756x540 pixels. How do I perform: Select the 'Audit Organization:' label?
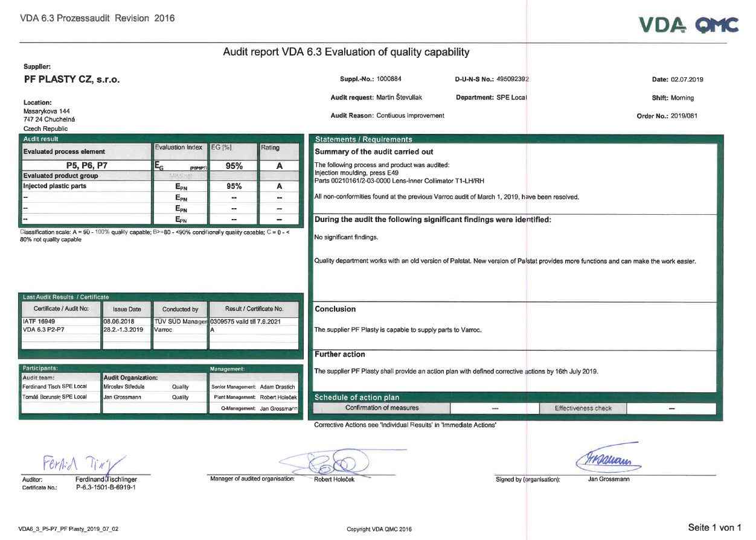tap(131, 377)
